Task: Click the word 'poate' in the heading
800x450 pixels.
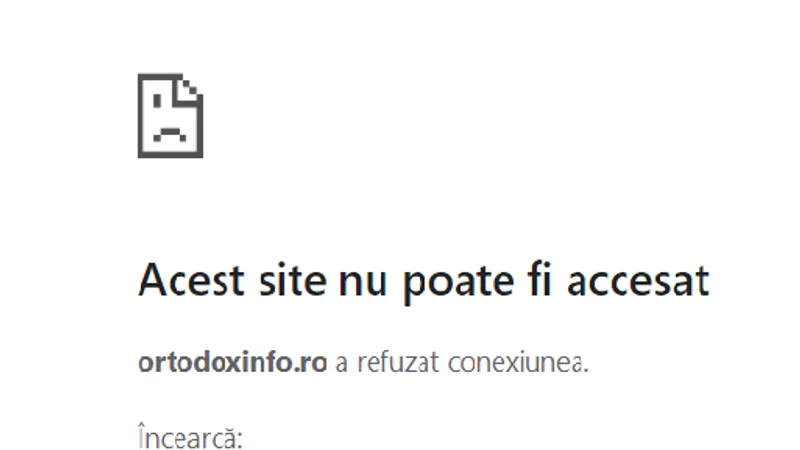Action: click(459, 284)
